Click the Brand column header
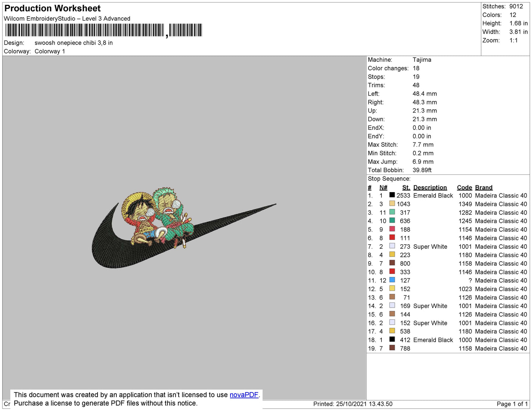The height and width of the screenshot is (411, 532). [x=483, y=187]
